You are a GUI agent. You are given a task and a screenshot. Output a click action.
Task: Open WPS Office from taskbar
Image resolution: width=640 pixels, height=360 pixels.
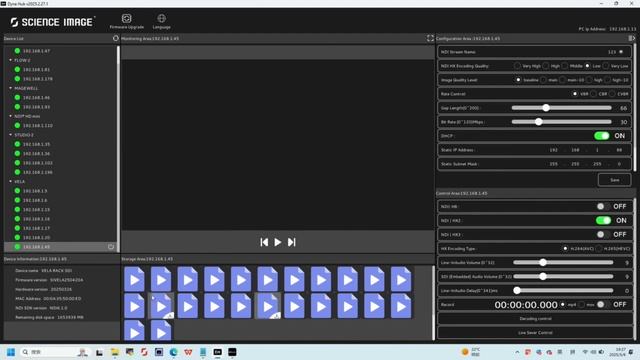tap(188, 352)
